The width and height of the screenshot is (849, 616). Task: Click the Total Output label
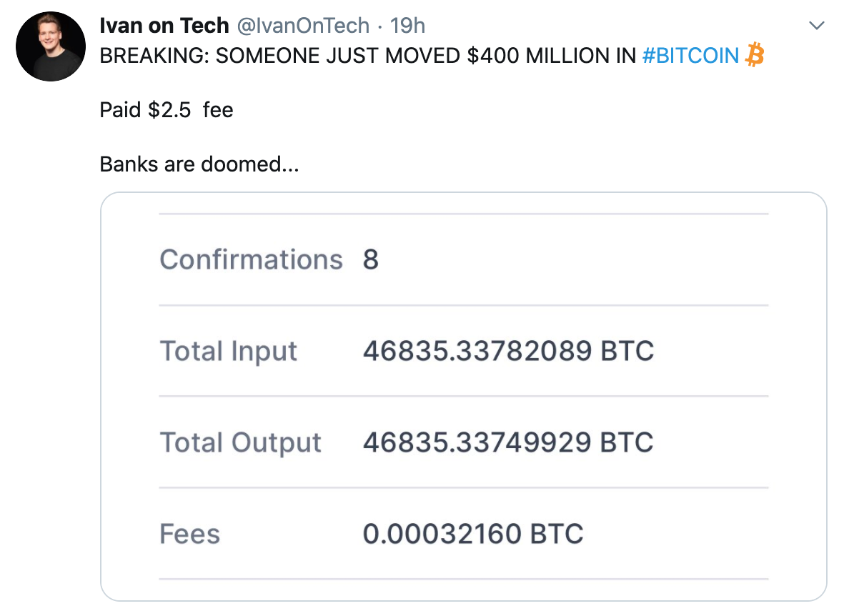click(241, 442)
